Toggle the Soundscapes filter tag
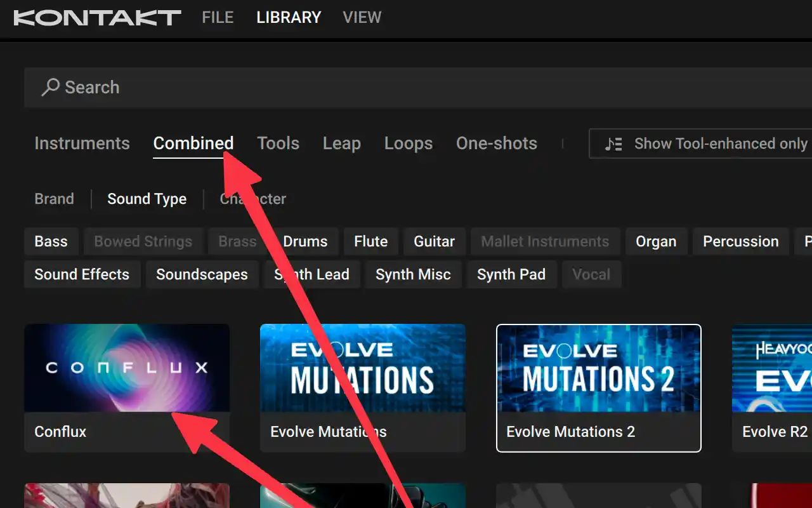812x508 pixels. pyautogui.click(x=202, y=274)
